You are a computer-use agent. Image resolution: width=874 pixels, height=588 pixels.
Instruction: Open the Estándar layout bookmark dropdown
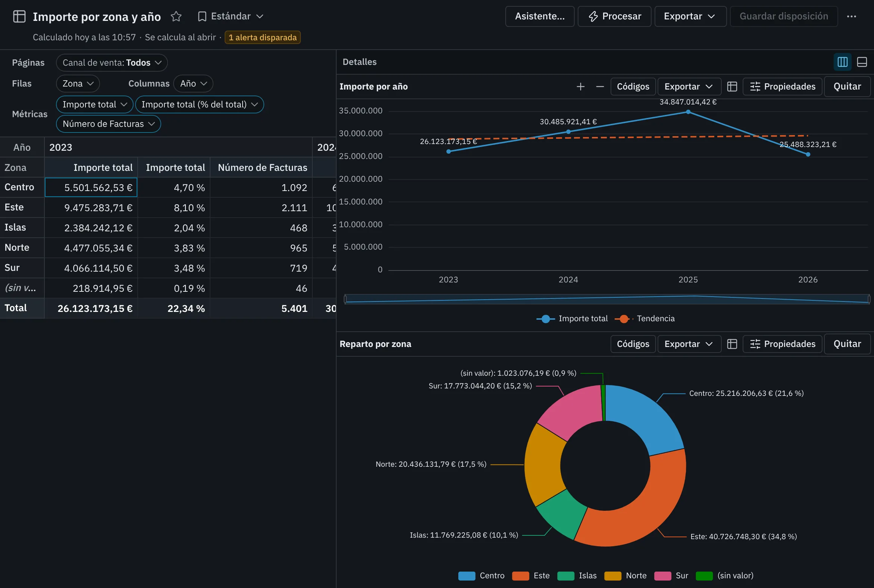pos(231,16)
